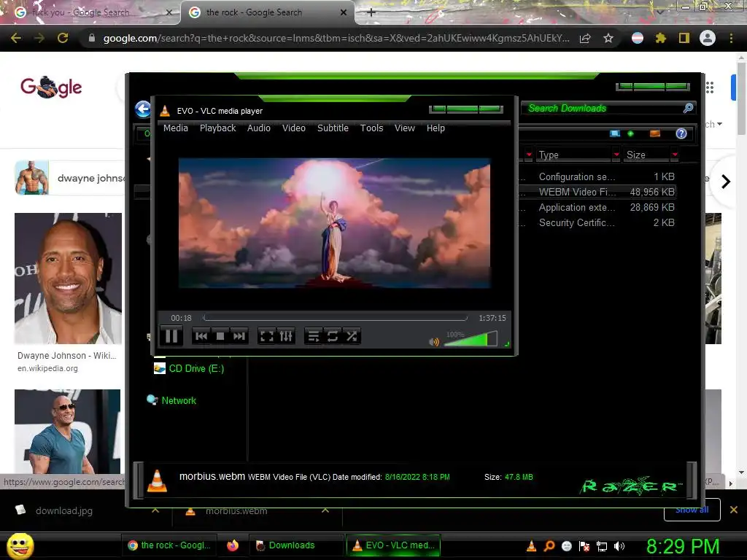This screenshot has width=747, height=560.
Task: Select the Security Certificate file row
Action: click(598, 222)
